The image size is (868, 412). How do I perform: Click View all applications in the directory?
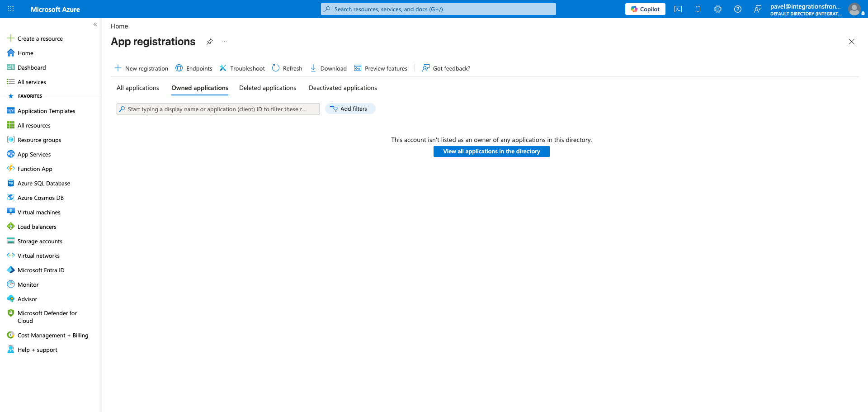(x=491, y=152)
